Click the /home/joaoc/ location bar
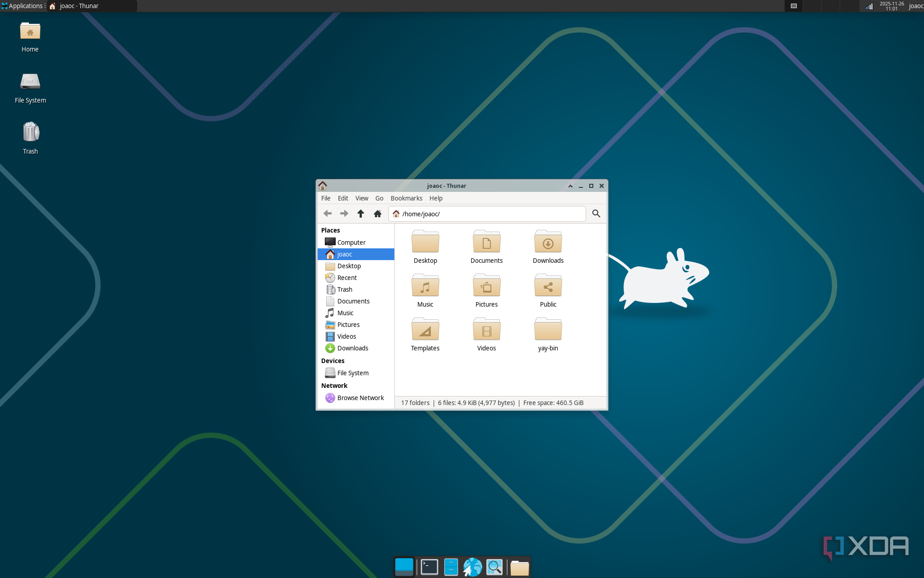The height and width of the screenshot is (578, 924). (487, 214)
